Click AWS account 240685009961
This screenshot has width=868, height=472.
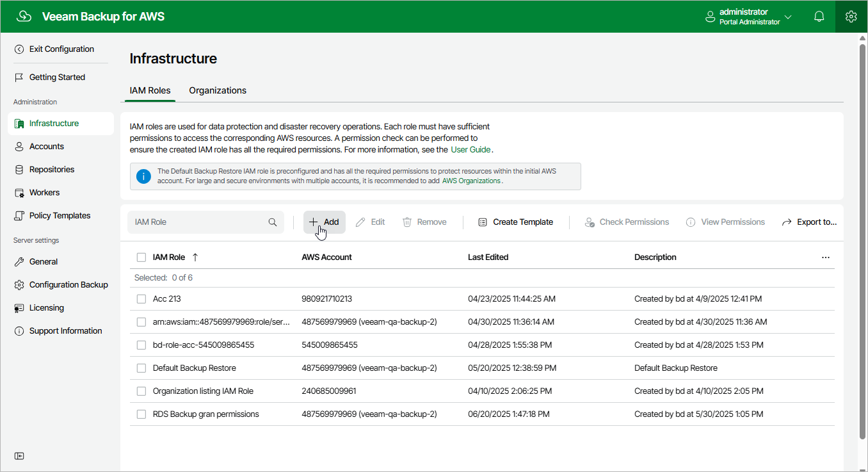[x=329, y=391]
